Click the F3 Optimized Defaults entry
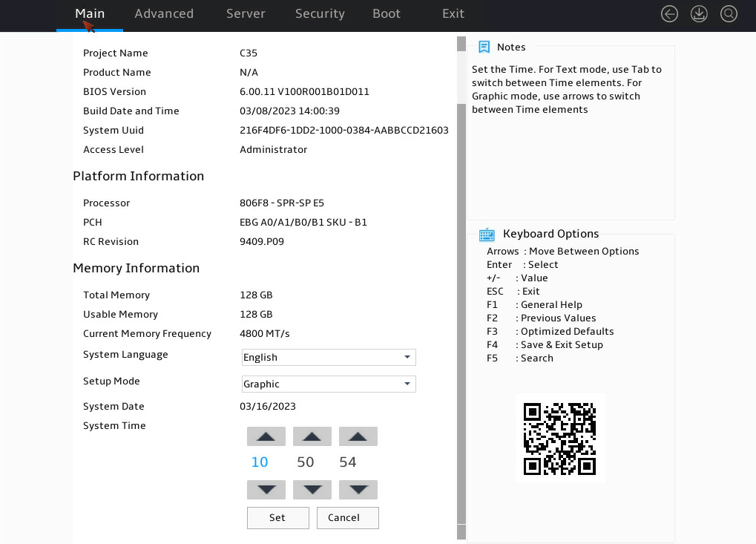Image resolution: width=756 pixels, height=544 pixels. (550, 331)
